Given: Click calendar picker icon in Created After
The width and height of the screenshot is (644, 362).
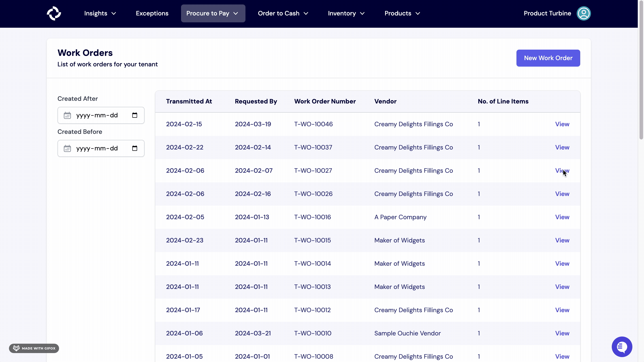Looking at the screenshot, I should pos(135,115).
